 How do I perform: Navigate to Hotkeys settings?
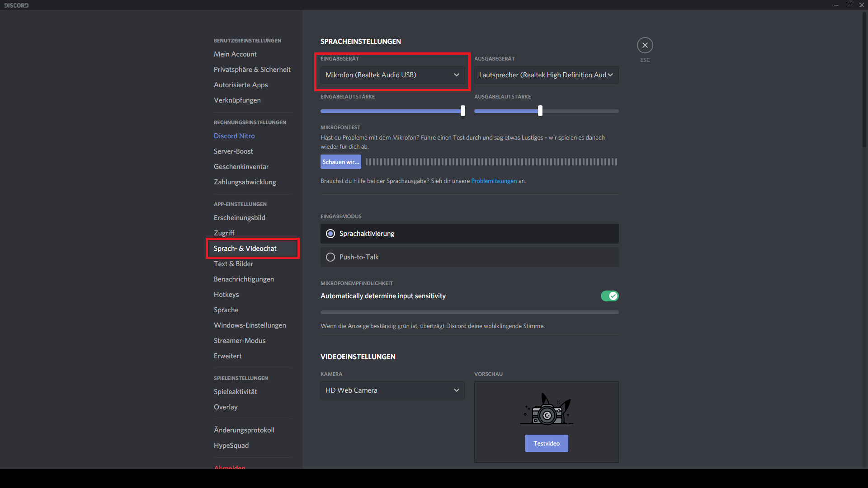tap(226, 294)
